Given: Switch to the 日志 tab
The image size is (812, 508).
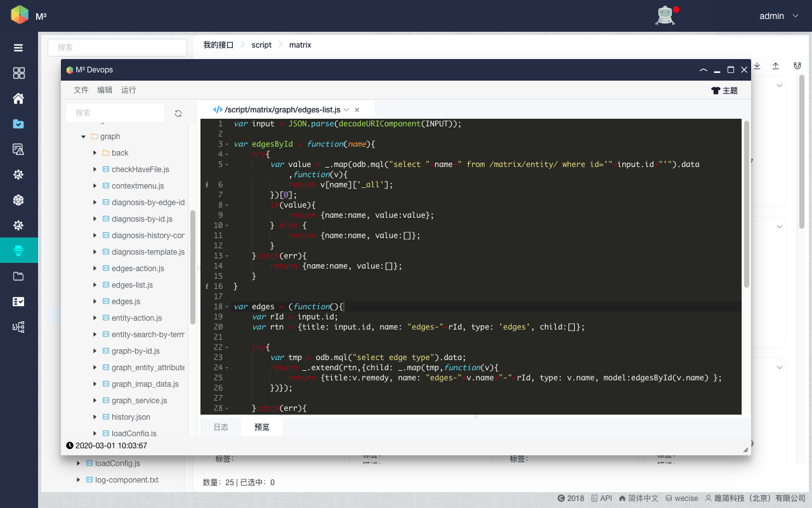Looking at the screenshot, I should click(x=221, y=427).
